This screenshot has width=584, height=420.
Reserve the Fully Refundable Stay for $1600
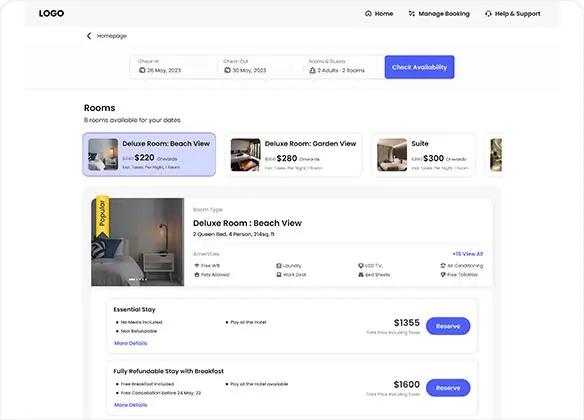[x=448, y=388]
